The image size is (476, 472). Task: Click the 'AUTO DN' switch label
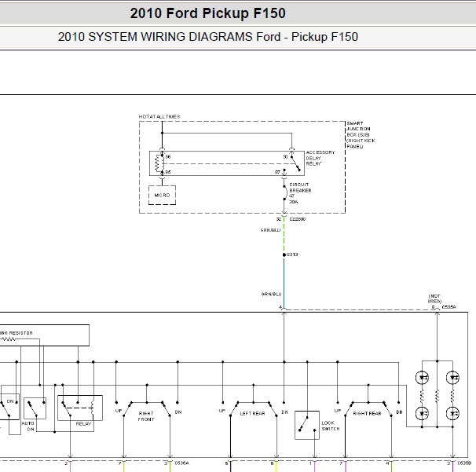click(x=28, y=426)
